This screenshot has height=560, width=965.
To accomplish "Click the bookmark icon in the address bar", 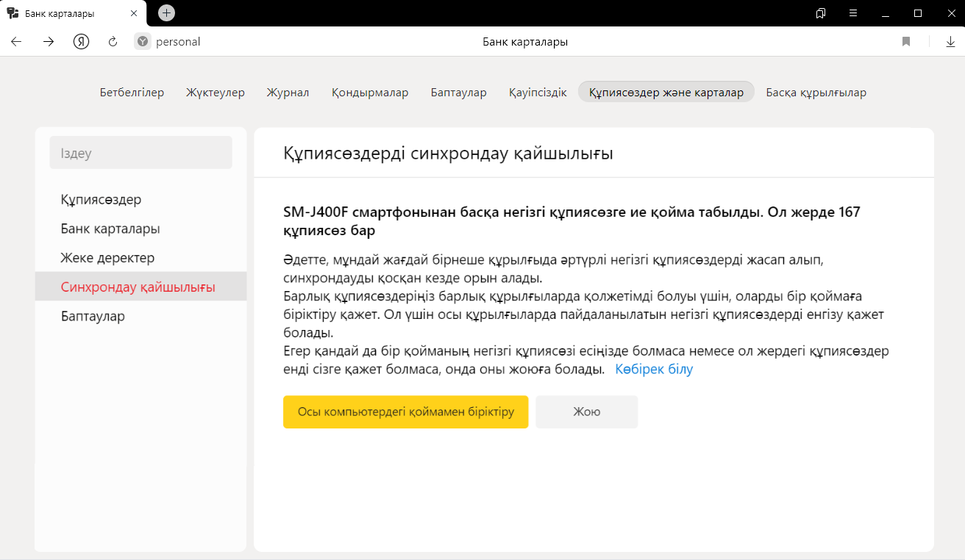I will [x=906, y=42].
